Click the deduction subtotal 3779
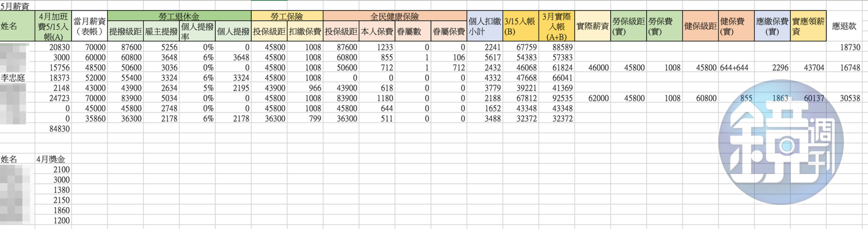 click(x=484, y=88)
